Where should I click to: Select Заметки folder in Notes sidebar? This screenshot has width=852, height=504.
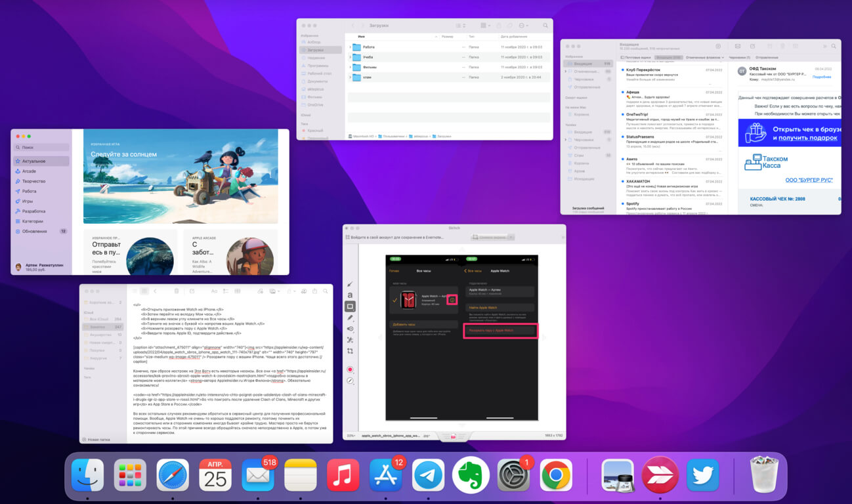(103, 327)
